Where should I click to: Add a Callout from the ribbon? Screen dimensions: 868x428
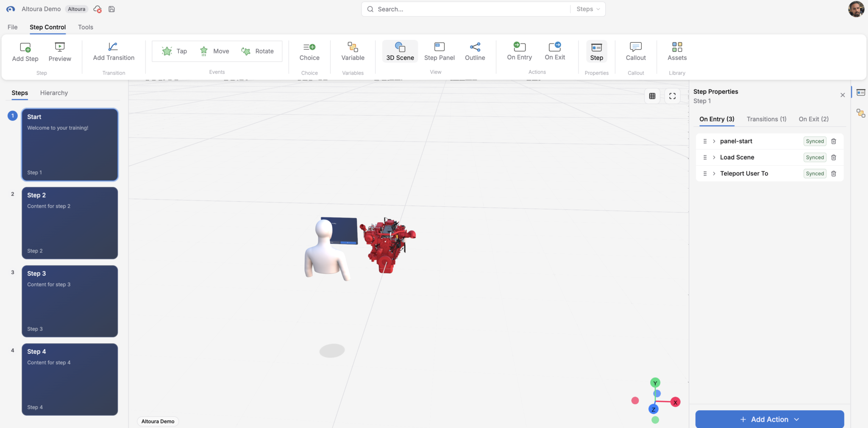click(x=636, y=52)
